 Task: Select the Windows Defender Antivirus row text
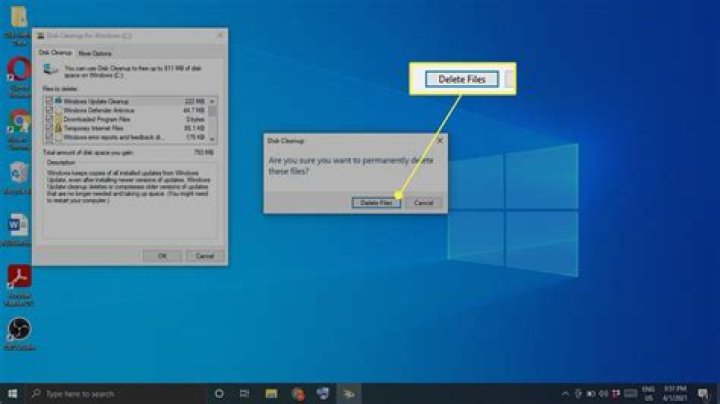point(99,110)
